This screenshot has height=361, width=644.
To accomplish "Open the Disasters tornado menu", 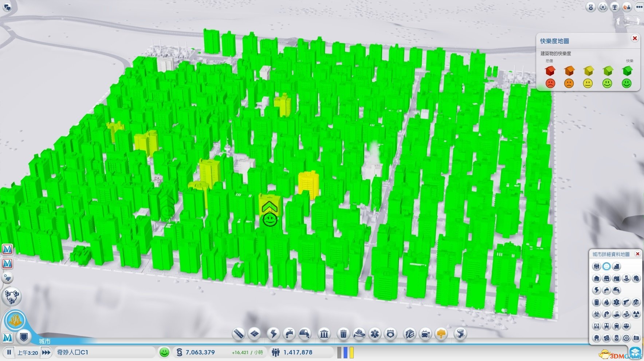I will 460,334.
